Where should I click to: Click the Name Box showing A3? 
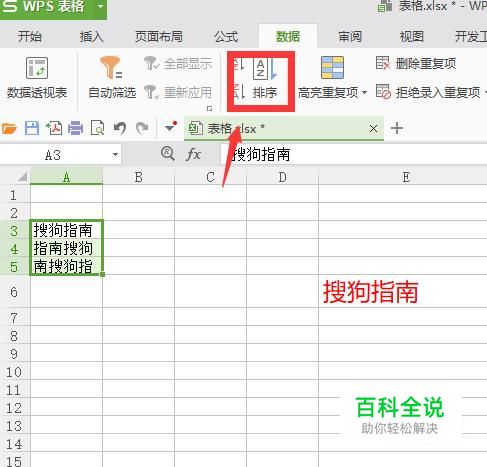pos(53,155)
